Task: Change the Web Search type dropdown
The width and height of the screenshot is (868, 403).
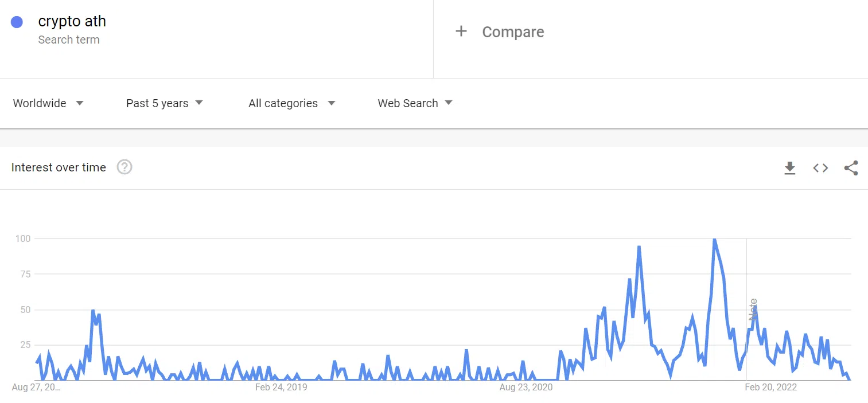Action: click(x=415, y=103)
